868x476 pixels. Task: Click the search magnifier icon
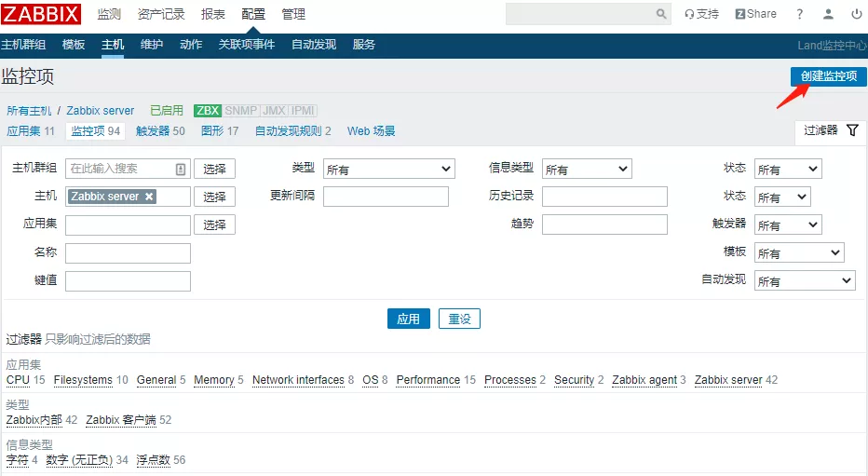[x=661, y=14]
